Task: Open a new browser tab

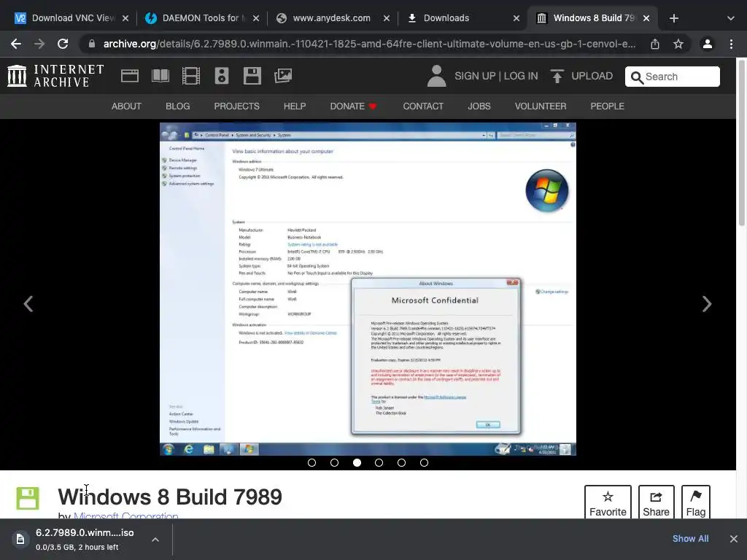Action: (x=673, y=18)
